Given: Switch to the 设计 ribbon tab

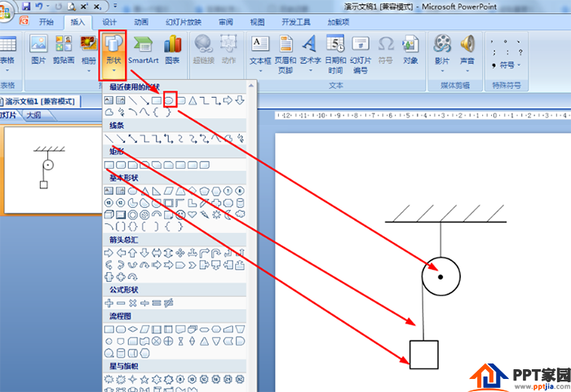Looking at the screenshot, I should click(x=109, y=22).
